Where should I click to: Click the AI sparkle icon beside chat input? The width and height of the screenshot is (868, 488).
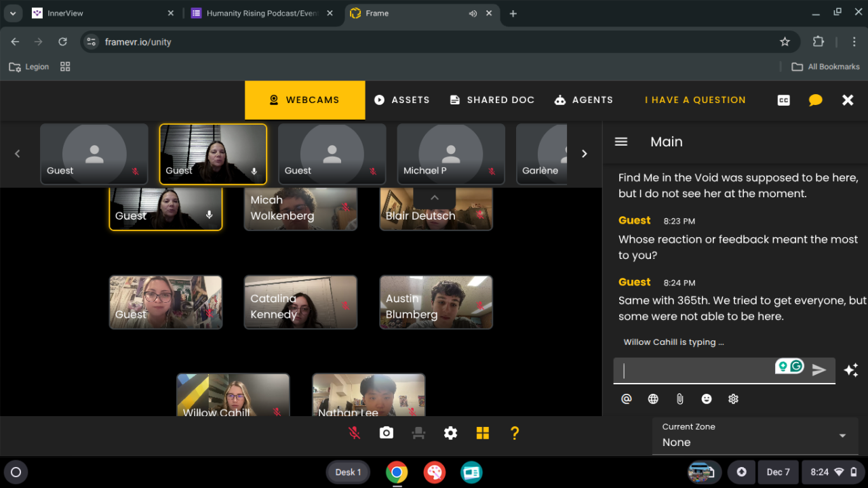click(x=851, y=370)
